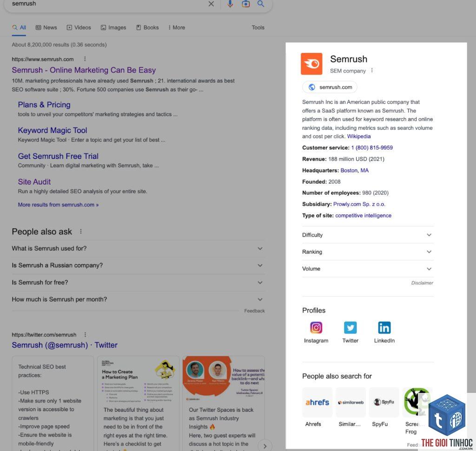Image resolution: width=476 pixels, height=451 pixels.
Task: Open options dots beside People also ask
Action: tap(81, 232)
